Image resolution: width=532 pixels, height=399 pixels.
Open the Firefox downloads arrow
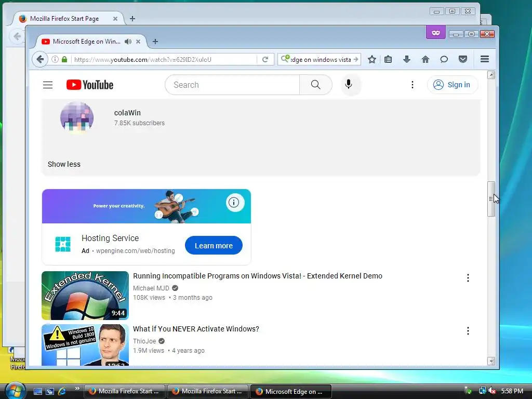click(x=406, y=59)
